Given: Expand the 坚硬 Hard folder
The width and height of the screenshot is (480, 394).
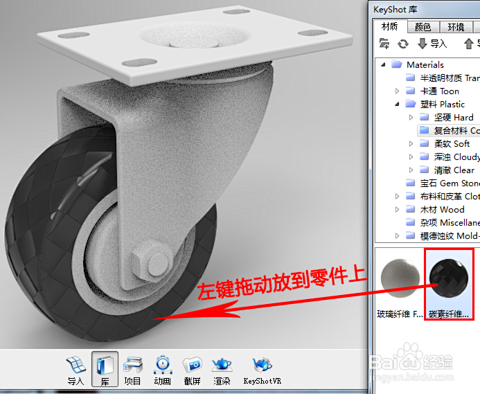Looking at the screenshot, I should (411, 117).
